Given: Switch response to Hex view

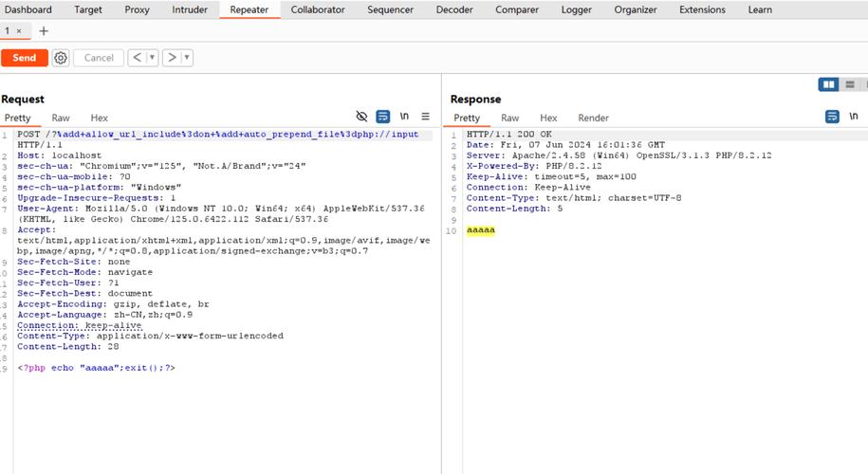Looking at the screenshot, I should click(x=548, y=118).
